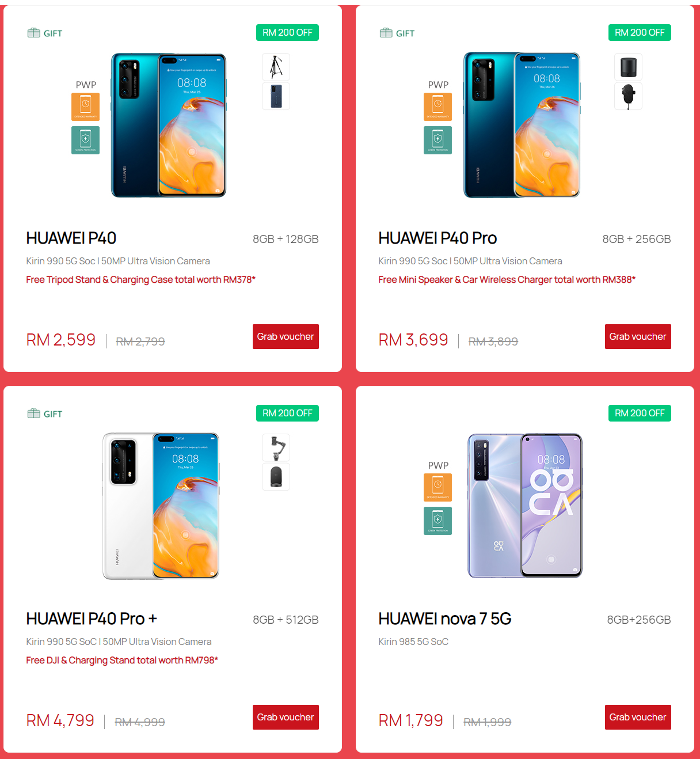Screen dimensions: 700x759
Task: Click the HUAWEI P40 Pro phone image
Action: (522, 125)
